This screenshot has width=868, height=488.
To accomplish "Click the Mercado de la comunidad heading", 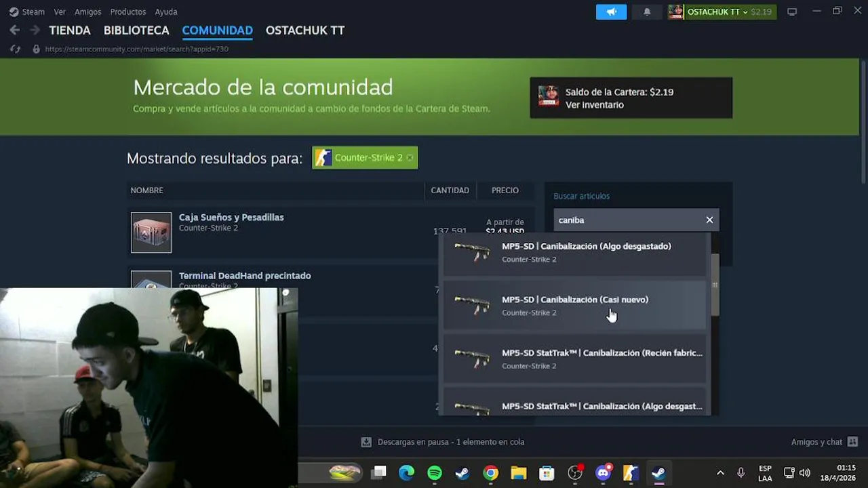I will (x=263, y=87).
